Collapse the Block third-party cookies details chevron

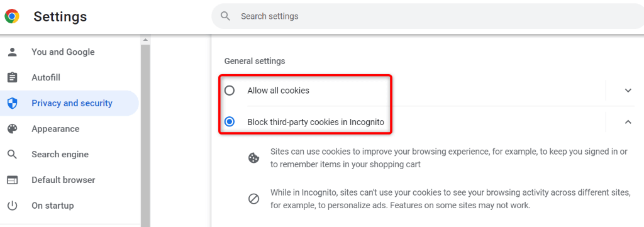point(628,122)
